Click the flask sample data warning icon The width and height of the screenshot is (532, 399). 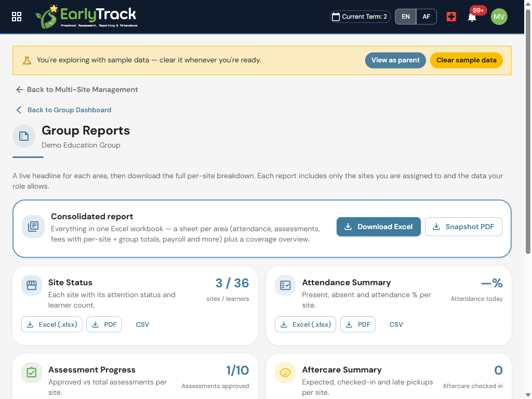[27, 60]
